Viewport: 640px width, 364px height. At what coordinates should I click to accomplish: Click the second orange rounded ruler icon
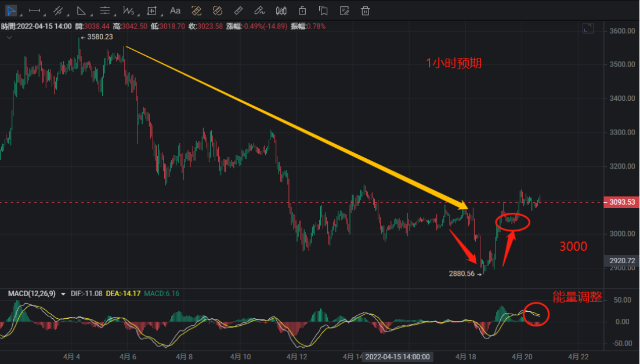pyautogui.click(x=218, y=10)
